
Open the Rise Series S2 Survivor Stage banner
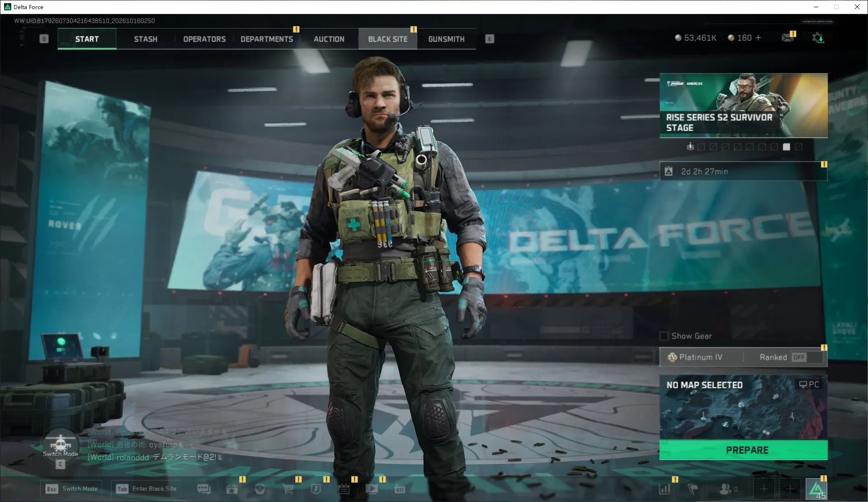point(744,105)
